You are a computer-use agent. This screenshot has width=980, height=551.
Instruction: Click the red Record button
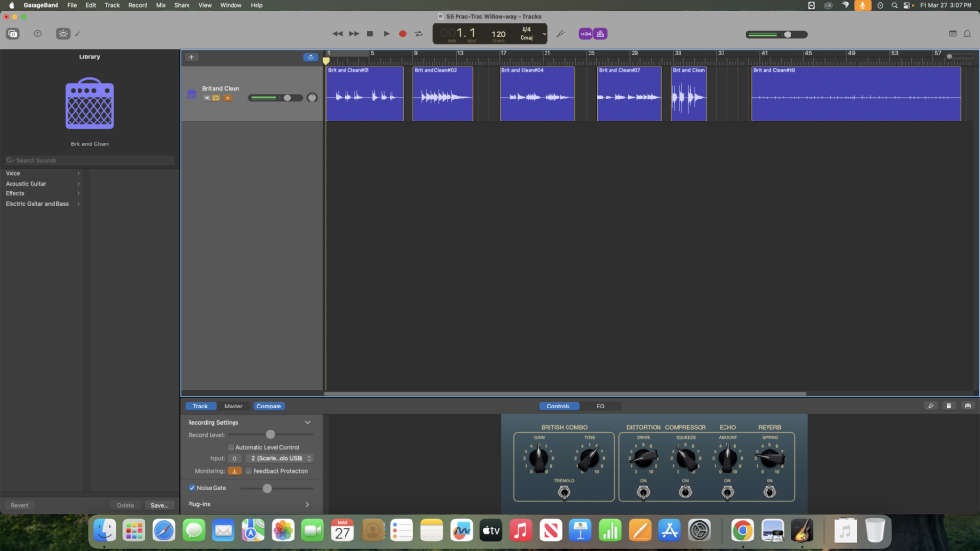(x=402, y=33)
